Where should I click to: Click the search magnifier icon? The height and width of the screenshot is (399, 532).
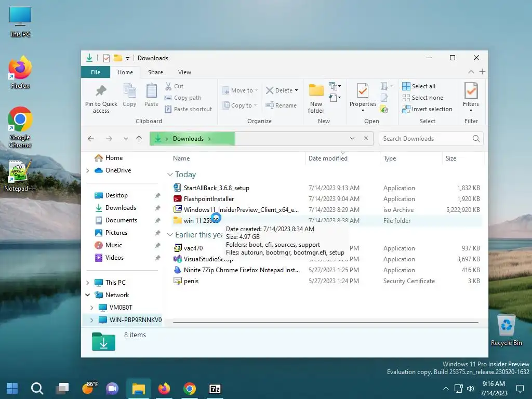click(x=476, y=138)
